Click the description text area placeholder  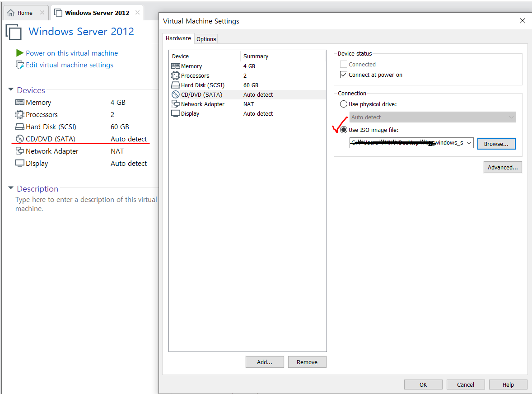86,204
